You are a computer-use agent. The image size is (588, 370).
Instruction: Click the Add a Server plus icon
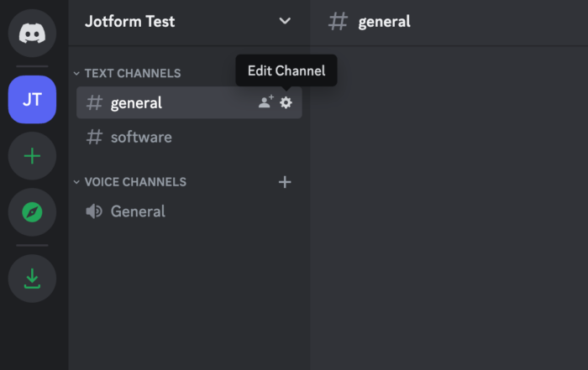point(32,156)
